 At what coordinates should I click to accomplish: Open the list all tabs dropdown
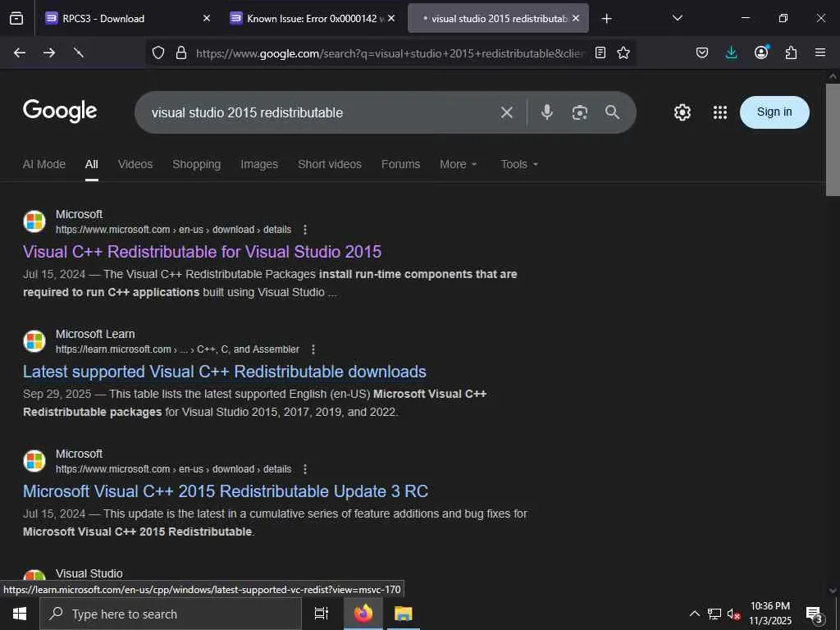pos(677,18)
